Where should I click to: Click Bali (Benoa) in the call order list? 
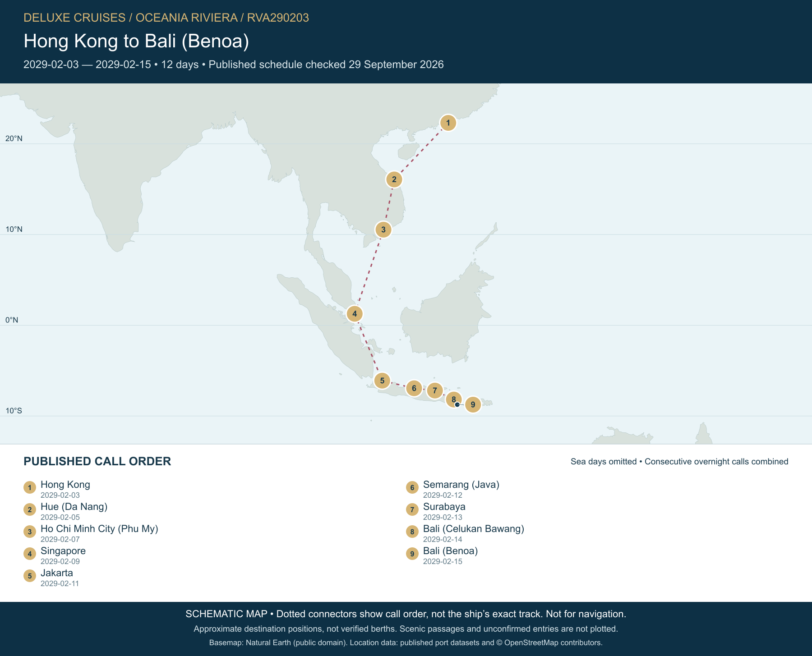click(451, 551)
